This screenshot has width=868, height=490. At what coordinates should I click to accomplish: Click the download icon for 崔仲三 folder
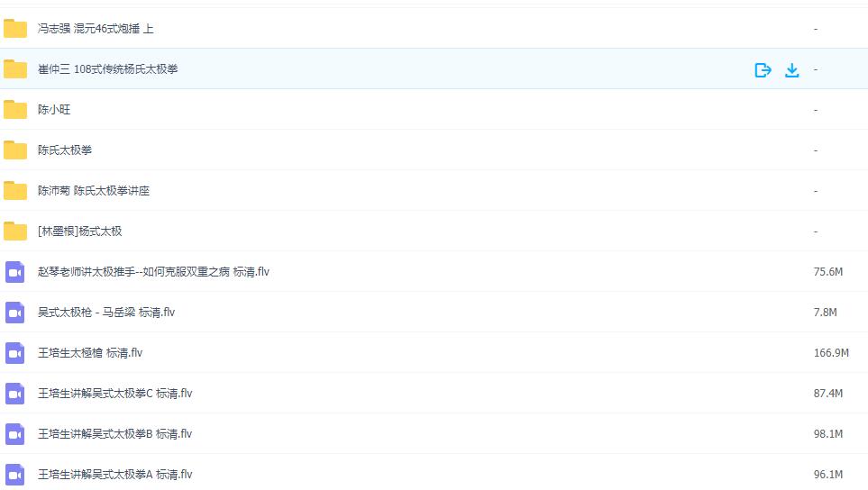click(x=791, y=69)
